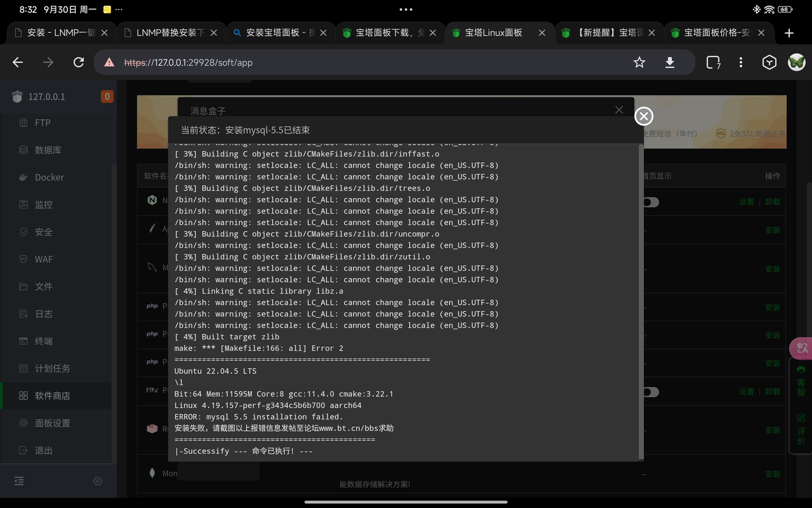Close the 安装 - LNMP一键 tab
This screenshot has width=812, height=508.
(x=104, y=33)
